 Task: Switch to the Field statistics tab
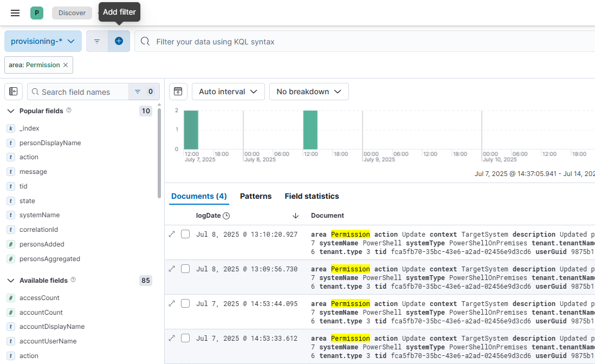click(312, 196)
